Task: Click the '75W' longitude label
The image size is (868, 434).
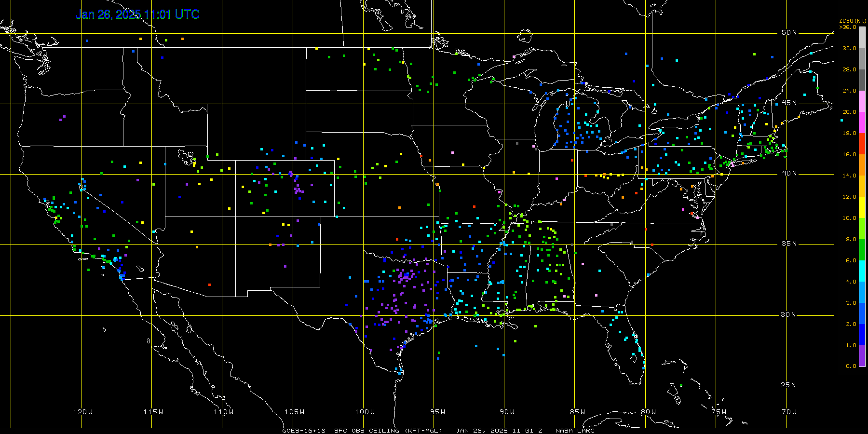Action: coord(719,412)
